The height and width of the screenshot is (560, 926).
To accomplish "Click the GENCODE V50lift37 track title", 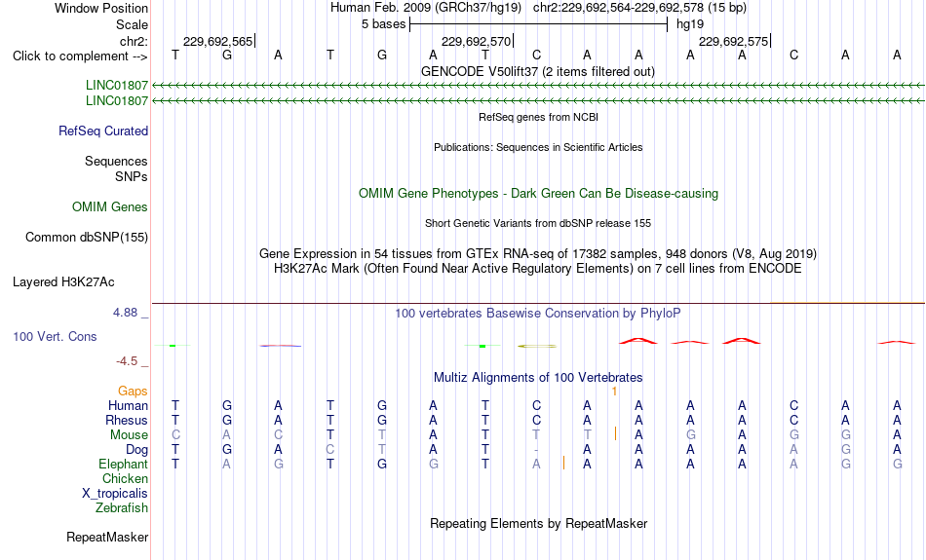I will point(537,71).
